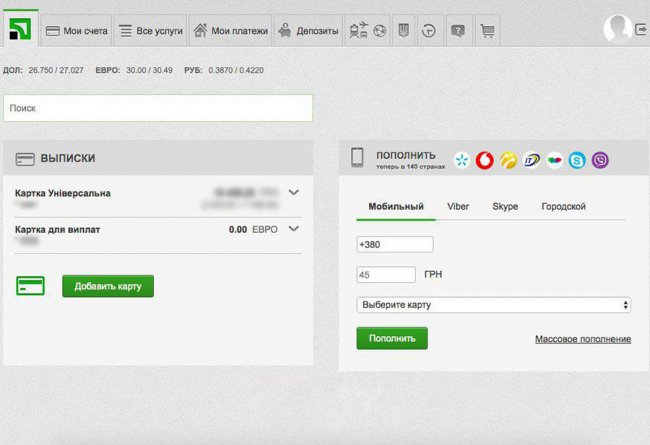Select the Intertelecom operator icon
The height and width of the screenshot is (445, 650).
[531, 160]
